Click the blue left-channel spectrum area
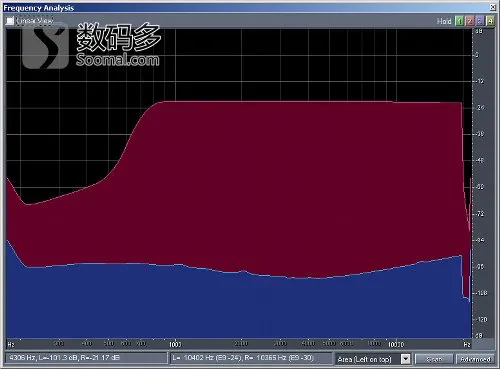This screenshot has height=369, width=500. (233, 307)
